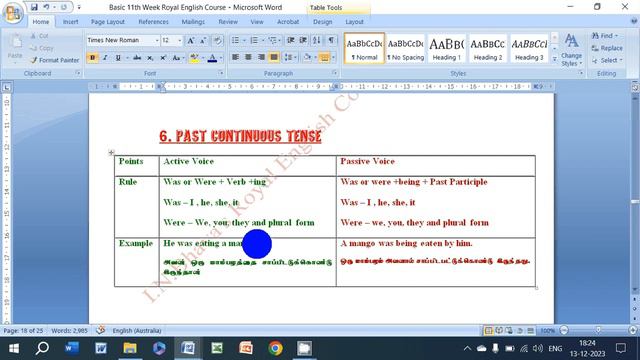Open the Insert tab

pyautogui.click(x=70, y=22)
